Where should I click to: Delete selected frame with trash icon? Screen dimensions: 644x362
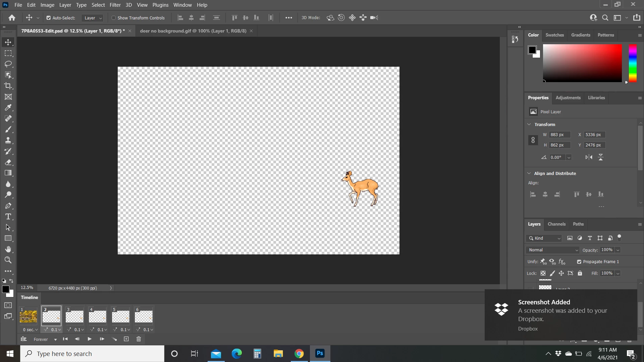click(139, 339)
